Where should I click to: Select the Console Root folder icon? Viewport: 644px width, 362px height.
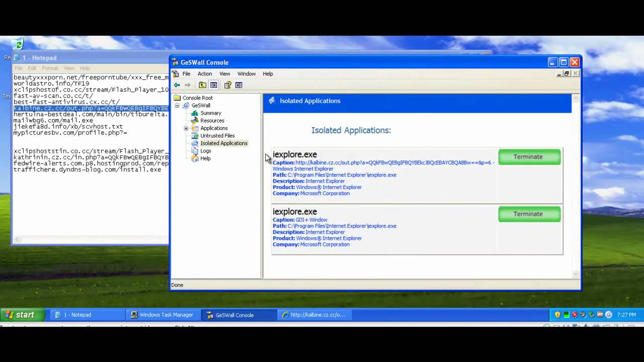click(x=177, y=98)
